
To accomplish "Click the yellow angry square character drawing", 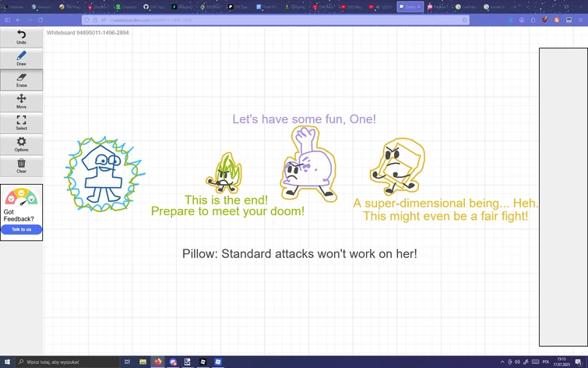I will click(x=397, y=166).
